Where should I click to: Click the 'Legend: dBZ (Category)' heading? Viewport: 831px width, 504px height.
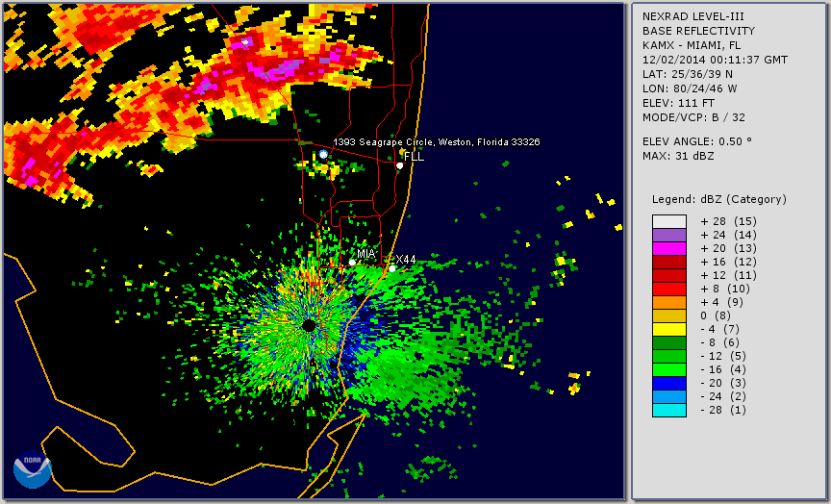[719, 199]
